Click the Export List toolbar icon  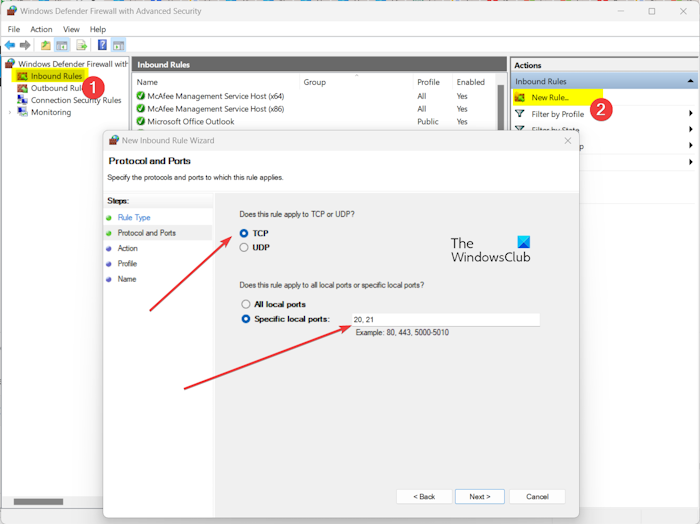coord(81,45)
